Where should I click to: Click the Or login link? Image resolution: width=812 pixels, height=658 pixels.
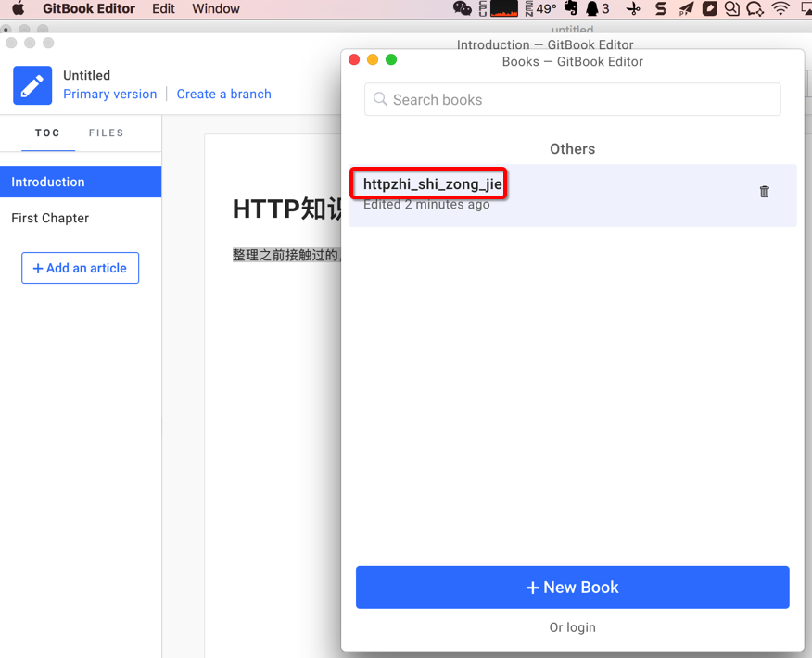pos(572,627)
